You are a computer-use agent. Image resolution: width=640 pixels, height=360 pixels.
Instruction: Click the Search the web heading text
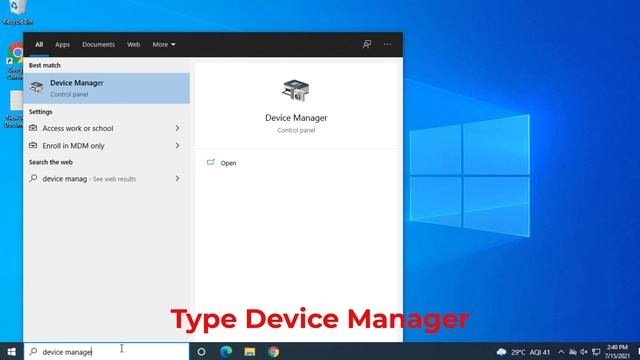51,162
